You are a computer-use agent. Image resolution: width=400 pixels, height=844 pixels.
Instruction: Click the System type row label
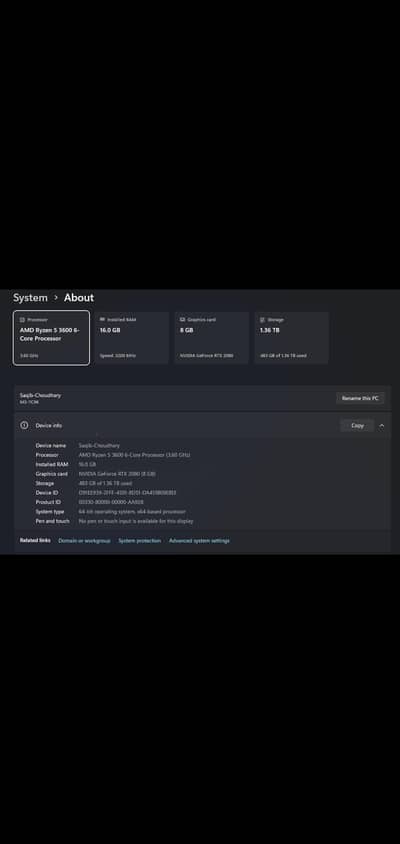click(50, 511)
